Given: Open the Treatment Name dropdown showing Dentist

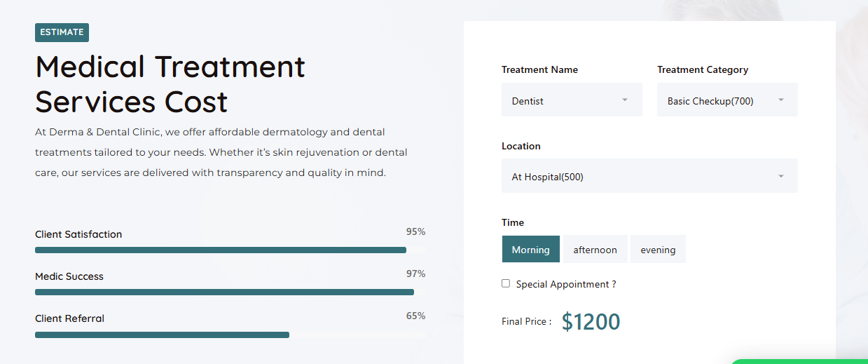Looking at the screenshot, I should click(x=571, y=100).
